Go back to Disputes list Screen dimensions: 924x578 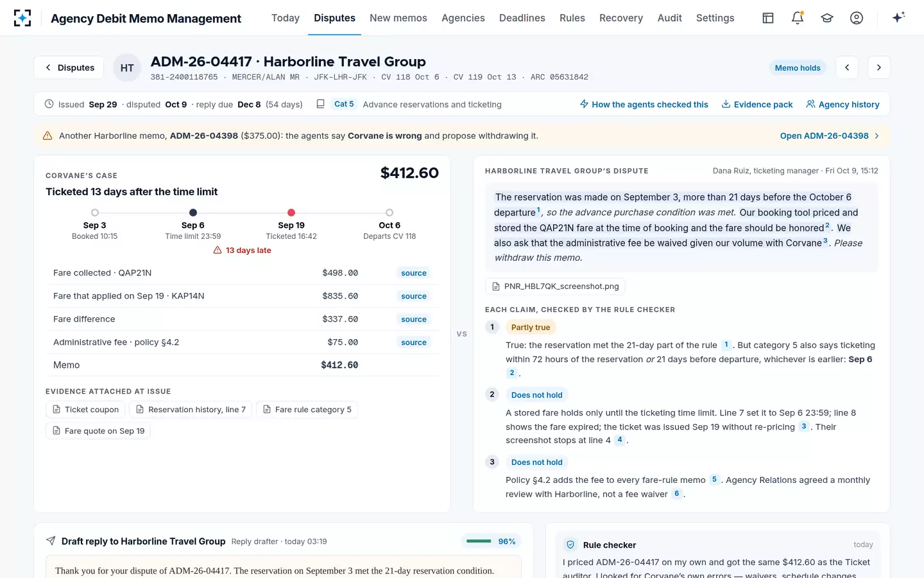(x=69, y=67)
